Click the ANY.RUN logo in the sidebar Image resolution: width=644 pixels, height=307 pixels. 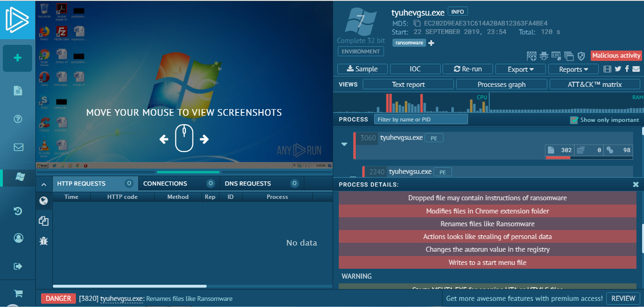[17, 19]
